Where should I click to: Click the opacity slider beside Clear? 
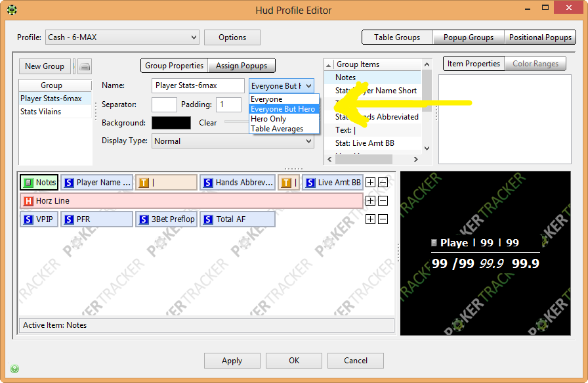[236, 122]
